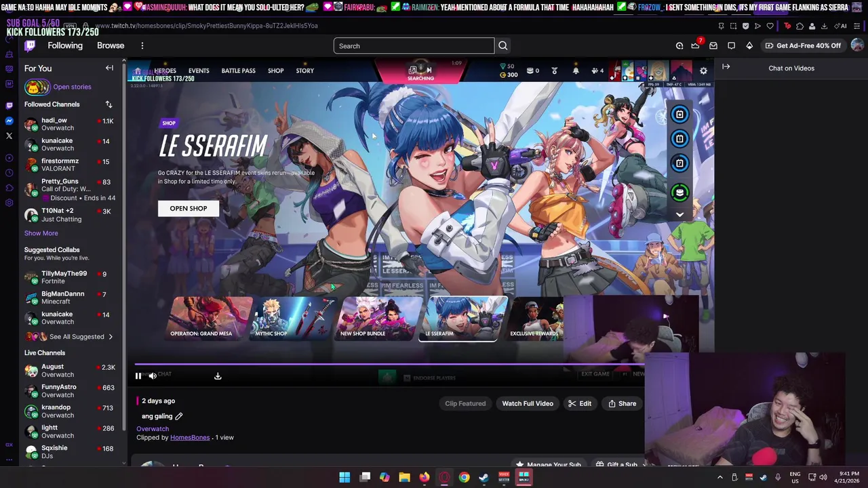The height and width of the screenshot is (488, 868).
Task: Open the Twitch top-bar icon left of the crown
Action: point(679,45)
